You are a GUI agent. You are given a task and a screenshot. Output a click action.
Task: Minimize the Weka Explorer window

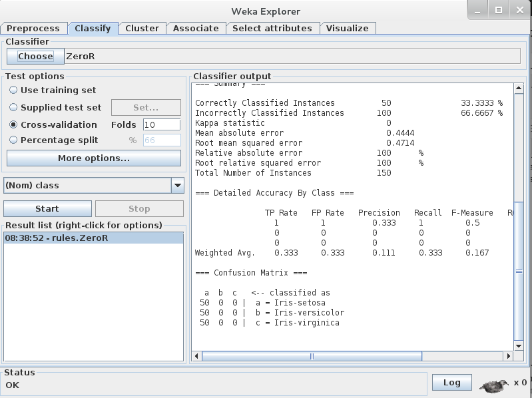[x=477, y=10]
